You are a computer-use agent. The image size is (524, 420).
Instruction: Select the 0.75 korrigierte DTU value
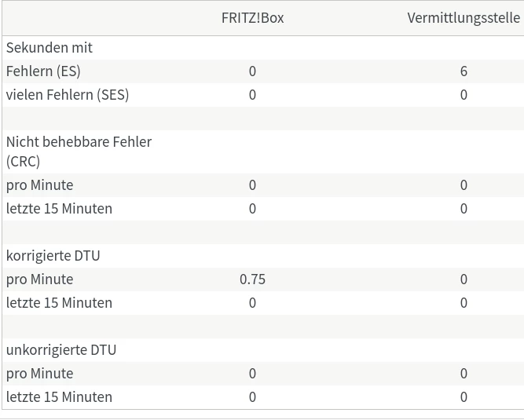(x=252, y=279)
